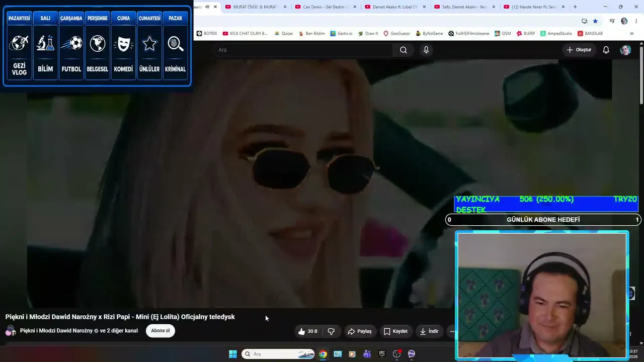
Task: Click the YouTube search magnifier button
Action: pyautogui.click(x=404, y=50)
